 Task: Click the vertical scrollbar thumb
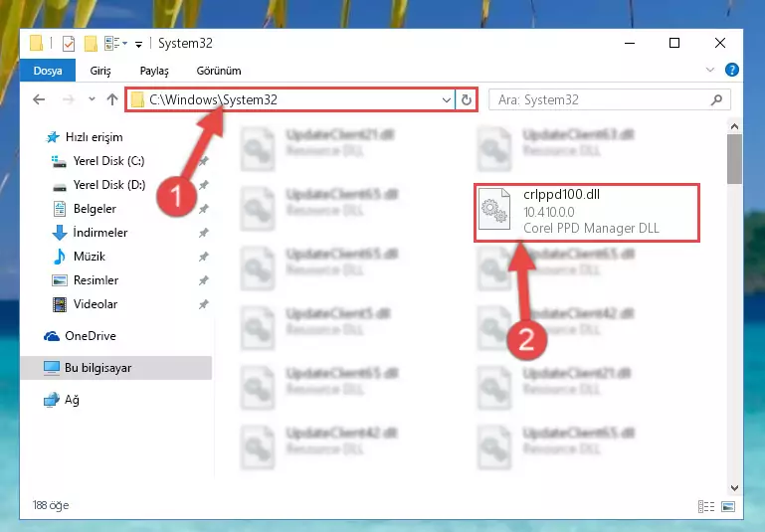coord(734,159)
